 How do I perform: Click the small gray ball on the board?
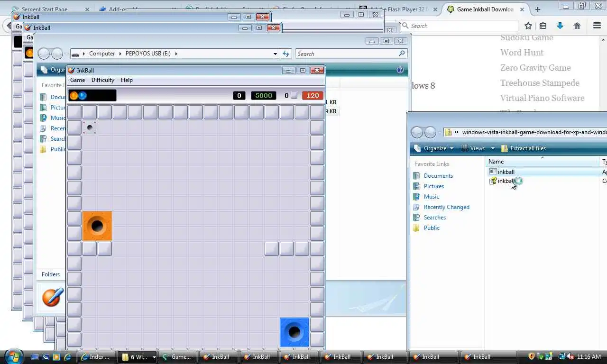(90, 127)
